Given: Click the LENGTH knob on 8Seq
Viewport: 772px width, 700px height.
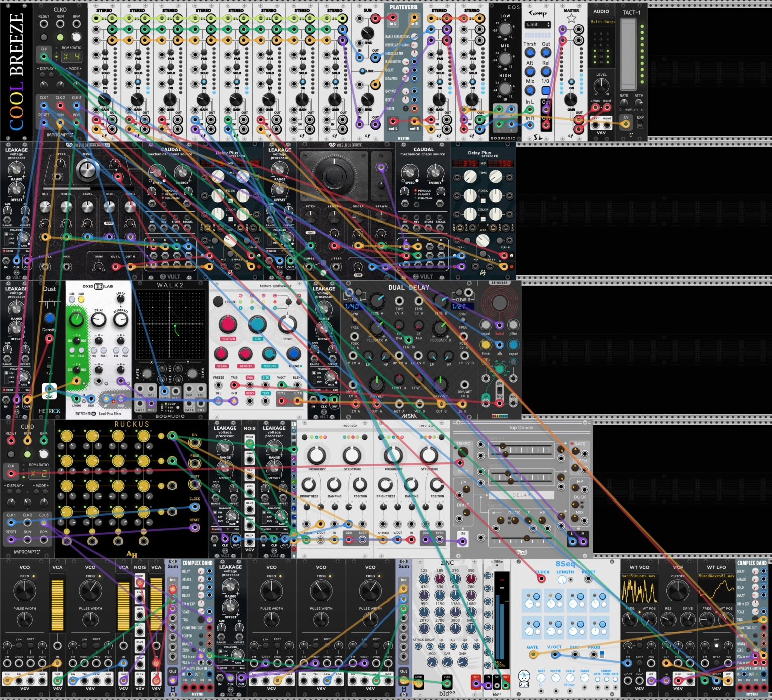Looking at the screenshot, I should (x=563, y=580).
